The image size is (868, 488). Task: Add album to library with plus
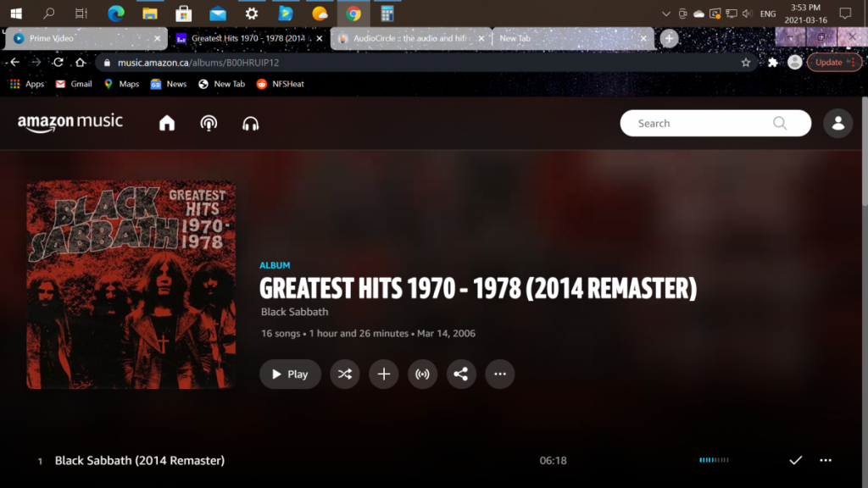pos(384,374)
